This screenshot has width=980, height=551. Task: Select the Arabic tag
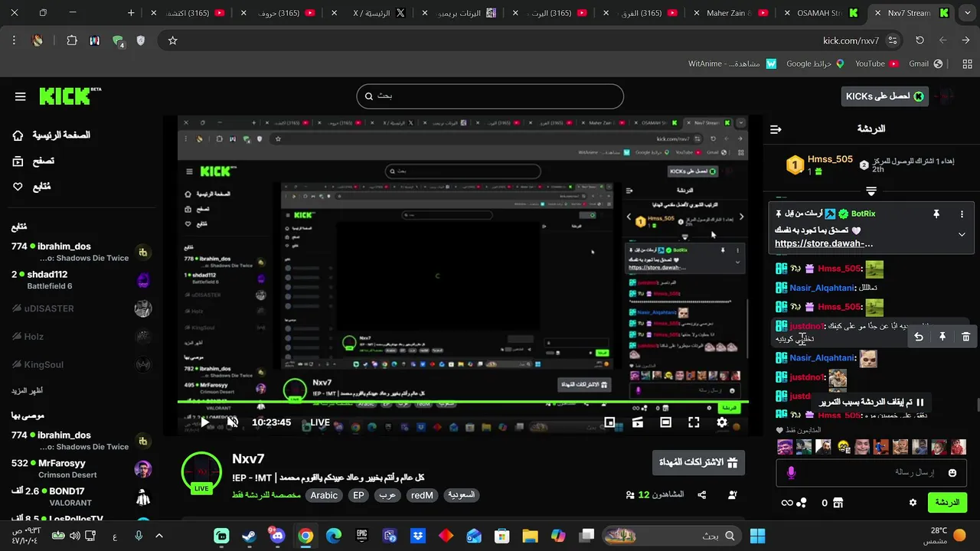coord(324,495)
